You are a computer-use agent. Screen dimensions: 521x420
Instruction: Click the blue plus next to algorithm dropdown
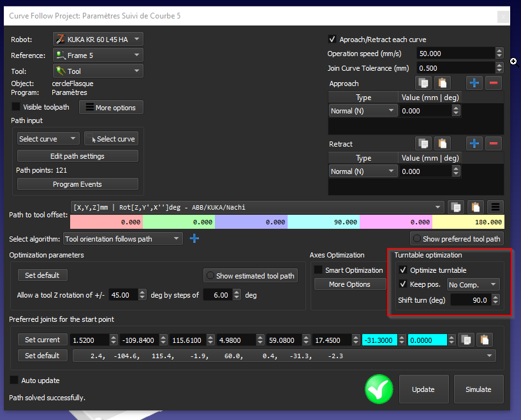tap(194, 238)
